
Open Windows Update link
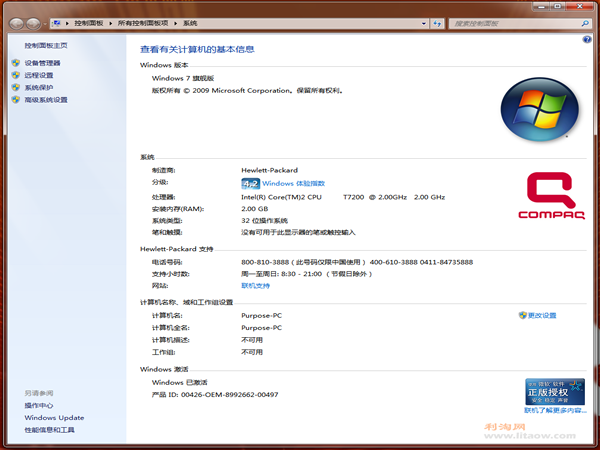pyautogui.click(x=54, y=417)
